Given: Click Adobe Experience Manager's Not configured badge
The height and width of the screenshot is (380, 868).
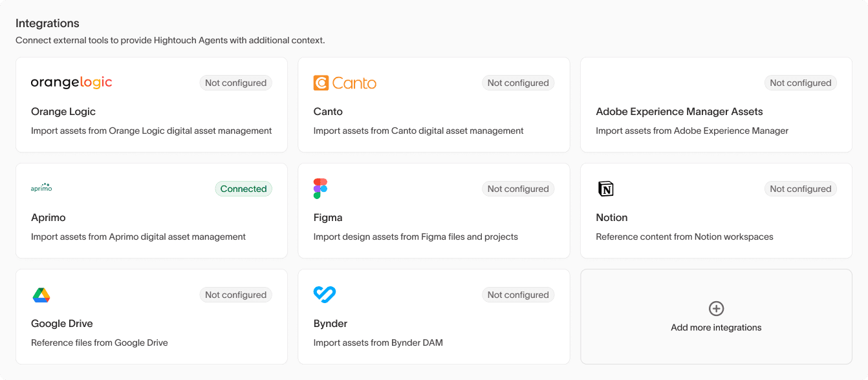Looking at the screenshot, I should pos(800,83).
